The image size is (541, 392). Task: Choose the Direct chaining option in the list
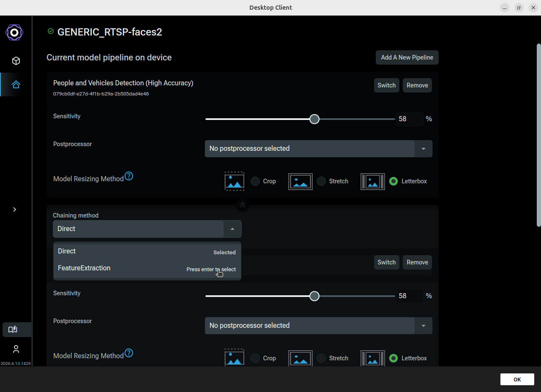[147, 251]
